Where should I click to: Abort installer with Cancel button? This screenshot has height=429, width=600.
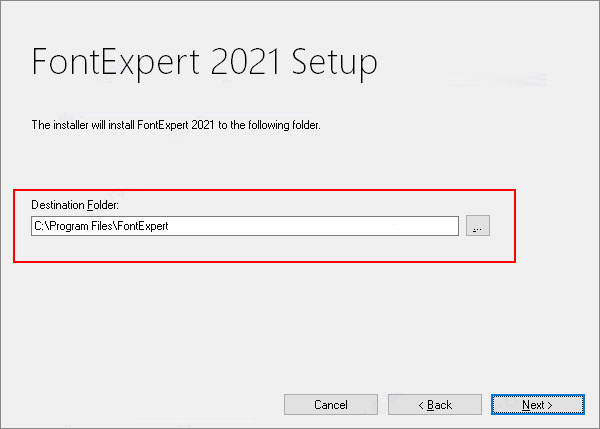pos(331,405)
